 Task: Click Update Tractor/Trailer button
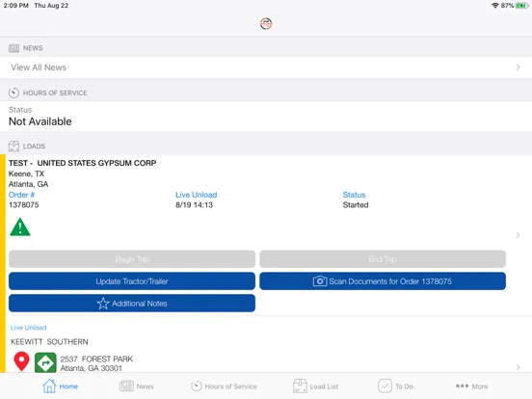coord(132,281)
